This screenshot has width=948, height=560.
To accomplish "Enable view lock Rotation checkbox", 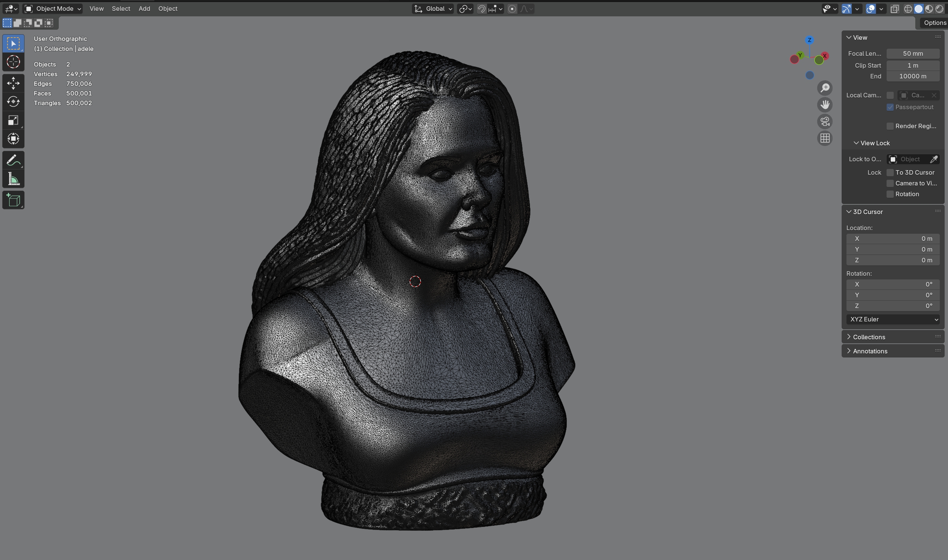I will point(890,194).
